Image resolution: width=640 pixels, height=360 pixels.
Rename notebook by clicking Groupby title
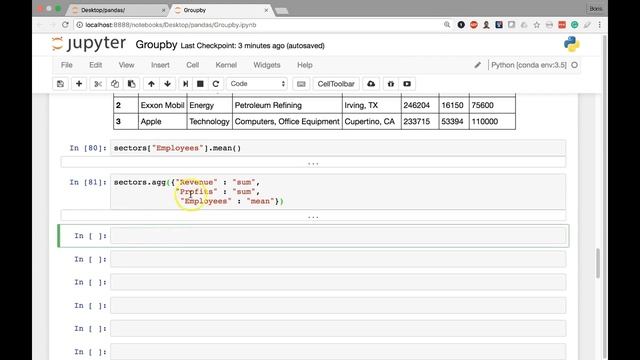(156, 44)
